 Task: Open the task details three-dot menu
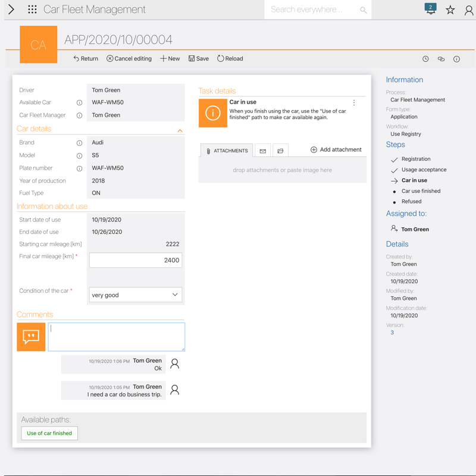click(x=354, y=103)
